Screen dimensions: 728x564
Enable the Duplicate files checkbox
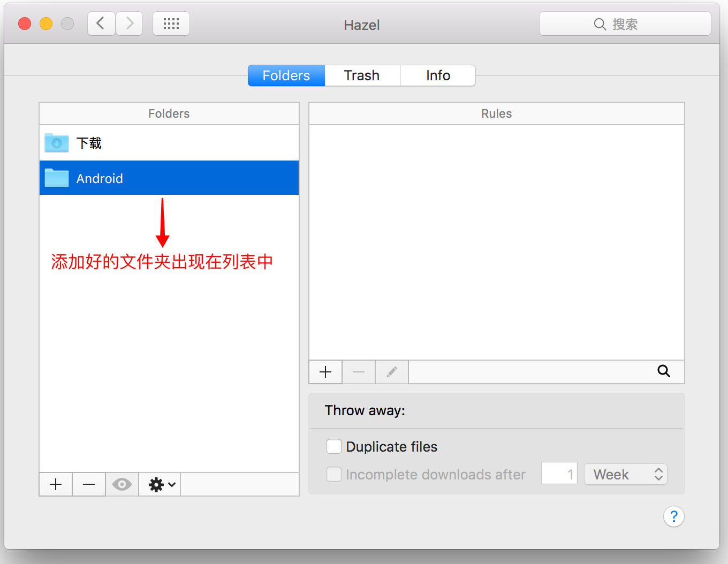coord(334,446)
